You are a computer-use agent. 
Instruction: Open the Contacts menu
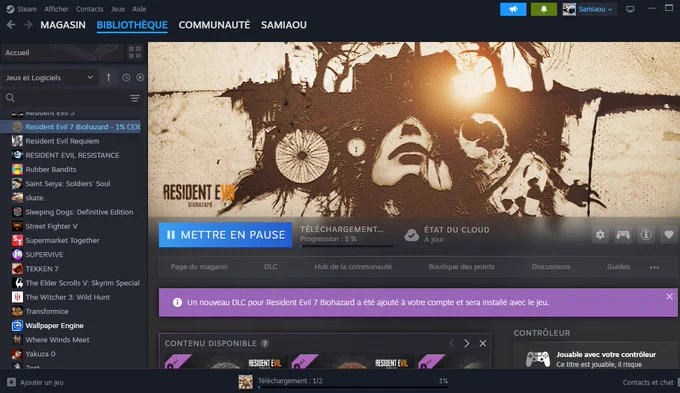pyautogui.click(x=89, y=9)
